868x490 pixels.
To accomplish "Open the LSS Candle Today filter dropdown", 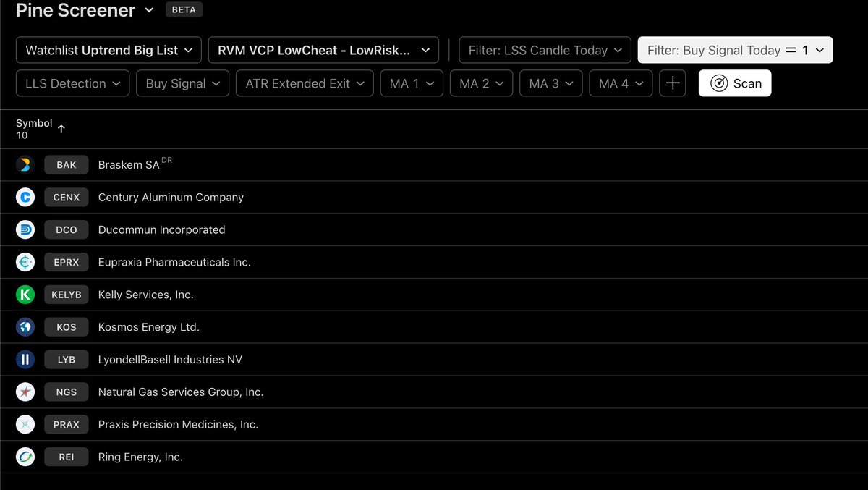I will pos(545,50).
